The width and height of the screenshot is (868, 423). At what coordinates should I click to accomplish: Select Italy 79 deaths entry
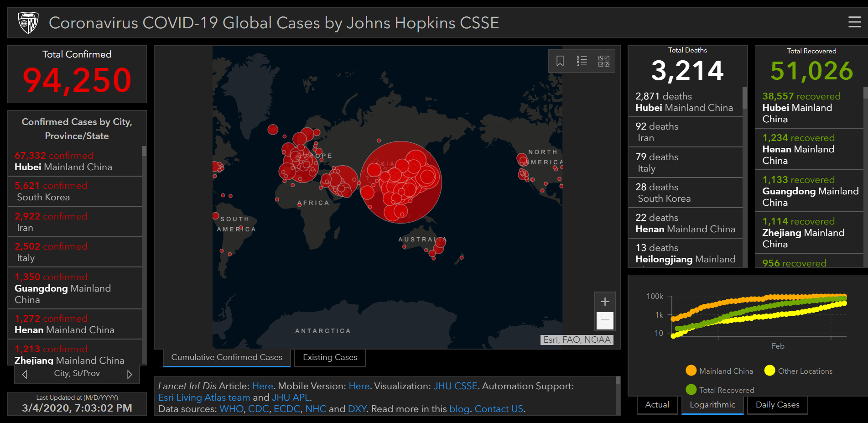pos(685,162)
